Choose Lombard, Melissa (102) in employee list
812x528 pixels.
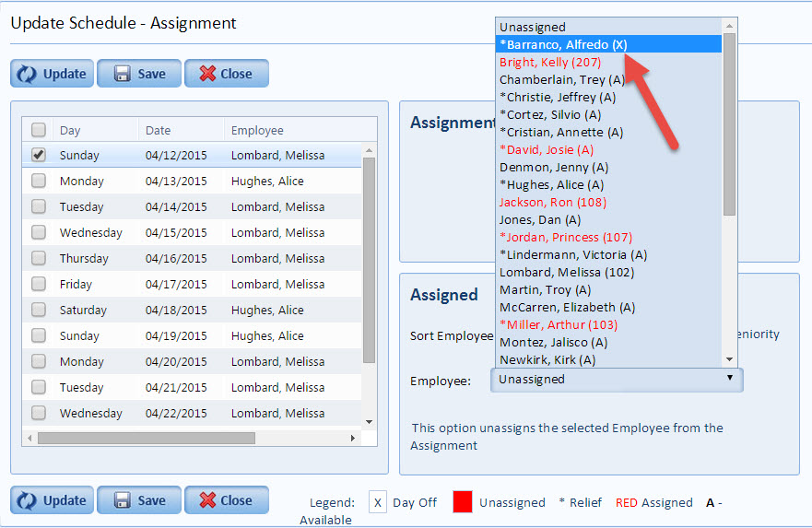tap(566, 272)
